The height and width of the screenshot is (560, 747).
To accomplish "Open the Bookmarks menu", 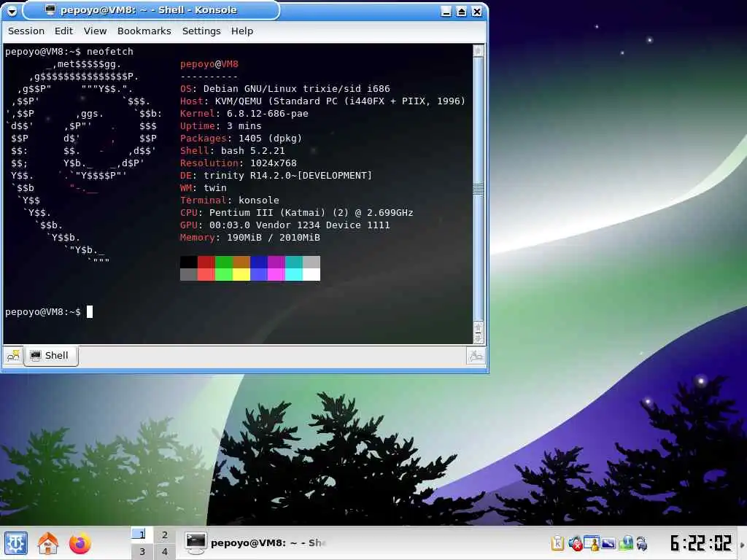I will tap(144, 31).
